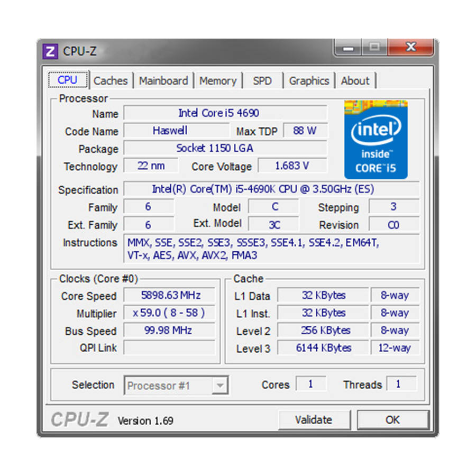Click the Name field 'Intel Core i5 4690'
Viewport: 476px width, 476px height.
click(225, 113)
